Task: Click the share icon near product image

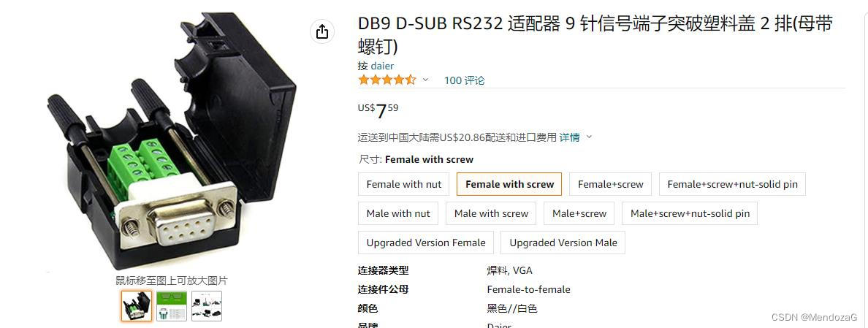Action: coord(322,32)
